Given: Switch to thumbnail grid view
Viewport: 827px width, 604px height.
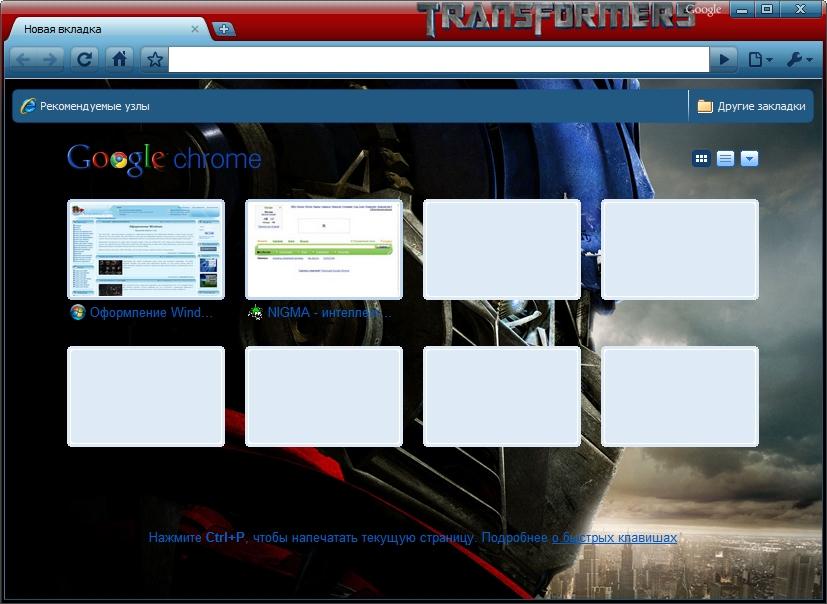Looking at the screenshot, I should point(701,158).
